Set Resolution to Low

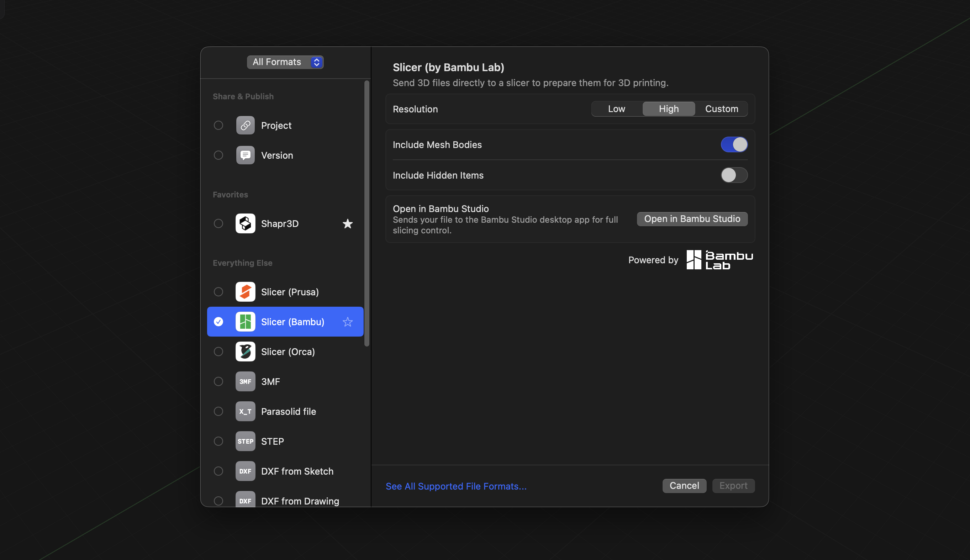617,109
